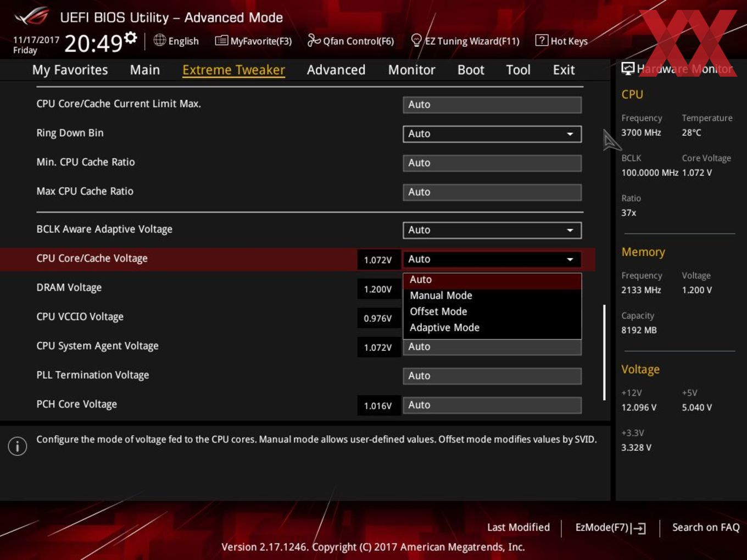Click the EZ Tuning Wizard bulb icon
Image resolution: width=747 pixels, height=560 pixels.
coord(416,40)
